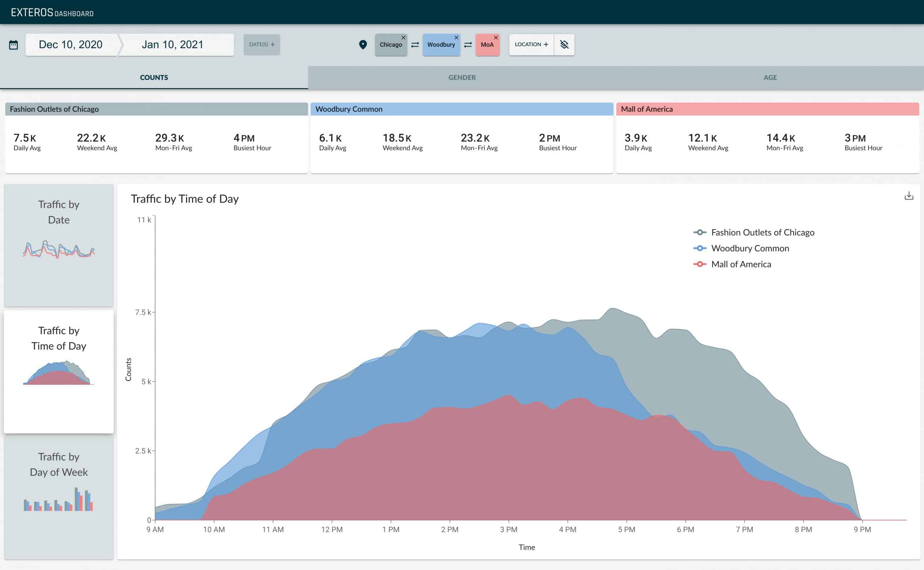The height and width of the screenshot is (570, 924).
Task: Swap Woodbury and MoA locations
Action: [468, 45]
